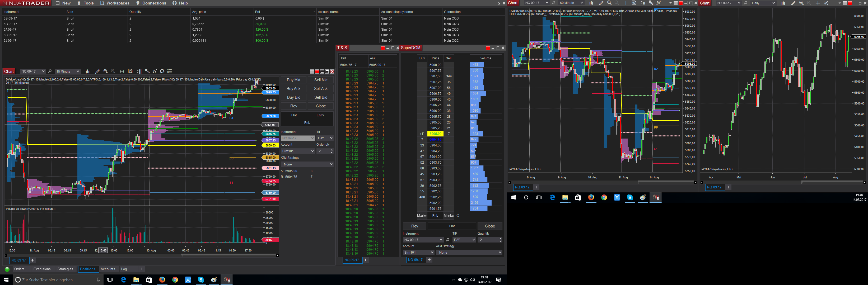The height and width of the screenshot is (285, 868).
Task: Toggle cross hair in the Daily chart
Action: pyautogui.click(x=818, y=3)
